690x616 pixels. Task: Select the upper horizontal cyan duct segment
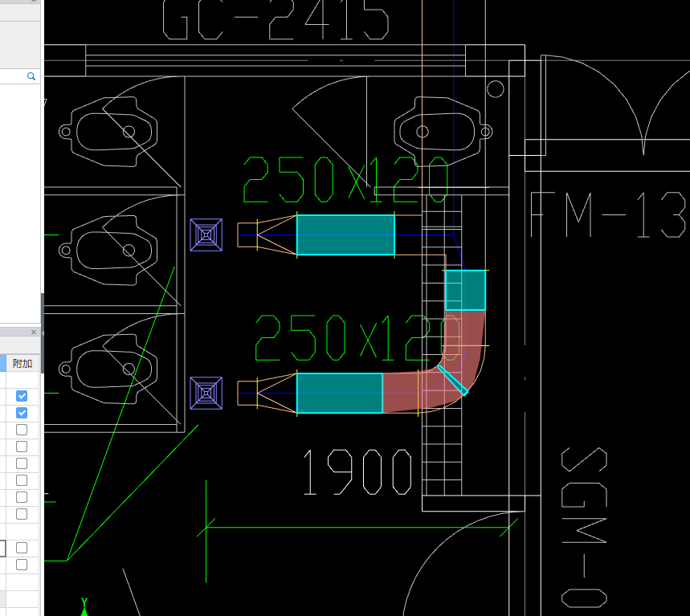345,235
